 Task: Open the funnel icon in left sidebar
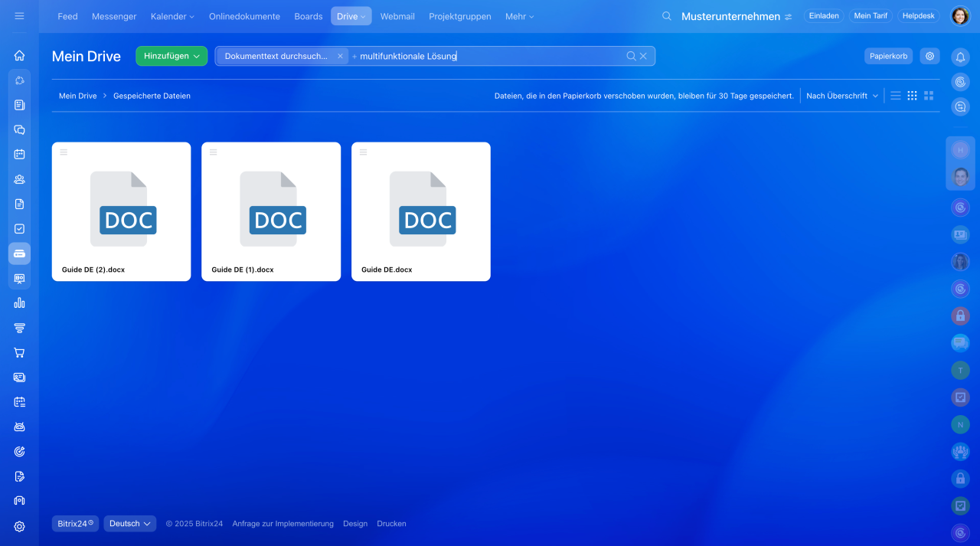pyautogui.click(x=19, y=328)
